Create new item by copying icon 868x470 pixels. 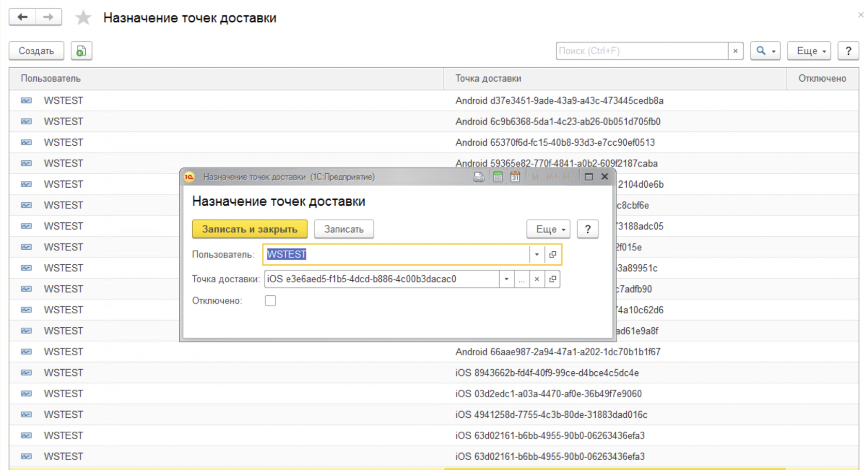(x=81, y=51)
